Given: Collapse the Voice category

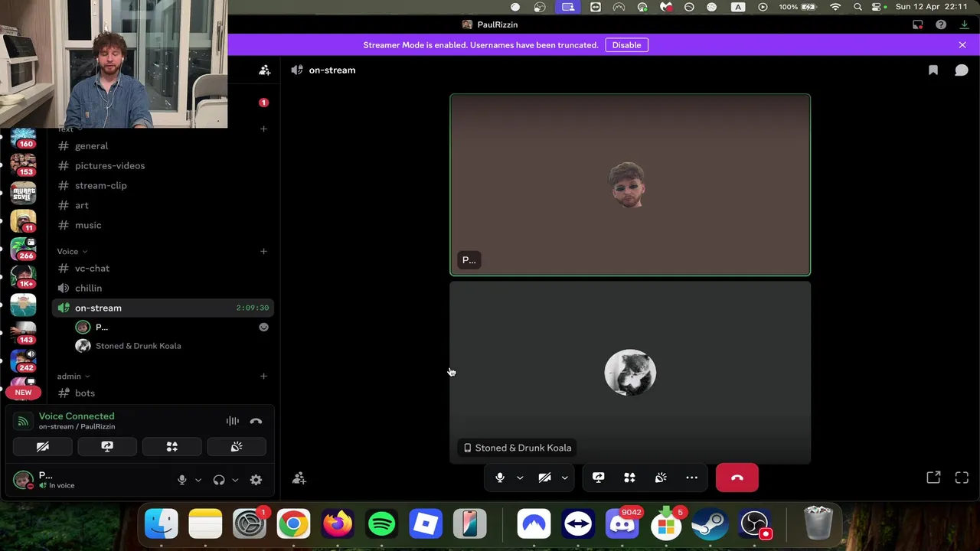Looking at the screenshot, I should [x=72, y=251].
